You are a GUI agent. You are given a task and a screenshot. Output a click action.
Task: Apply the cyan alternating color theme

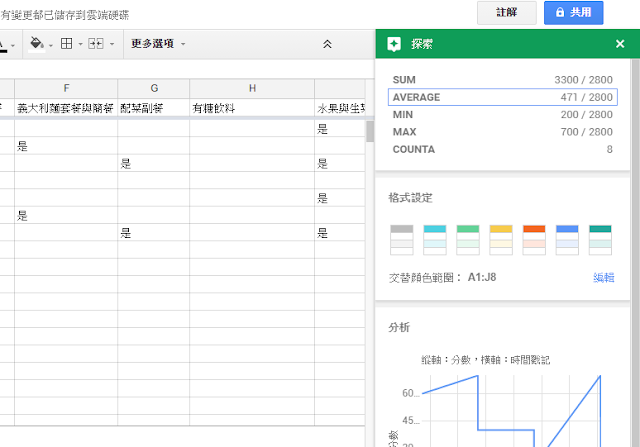pyautogui.click(x=435, y=240)
